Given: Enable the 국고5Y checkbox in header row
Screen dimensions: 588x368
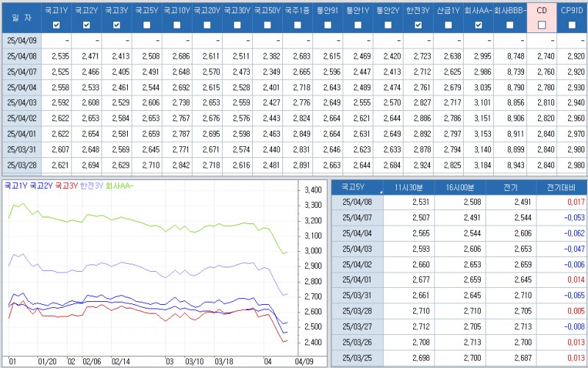Looking at the screenshot, I should (146, 25).
